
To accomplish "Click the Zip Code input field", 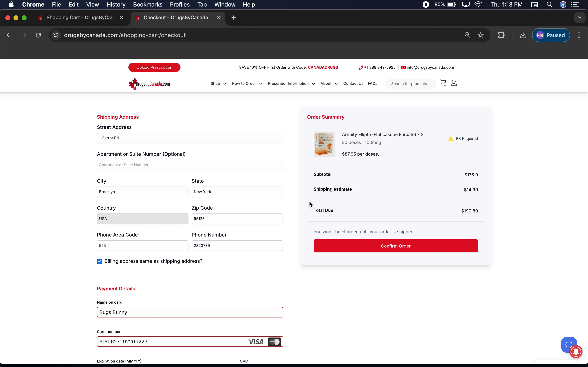I will coord(237,219).
